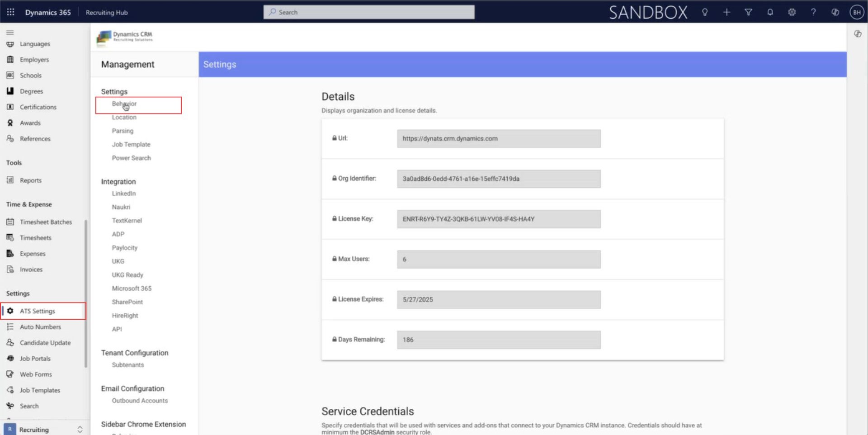Click the Timesheet Batches icon

click(10, 222)
